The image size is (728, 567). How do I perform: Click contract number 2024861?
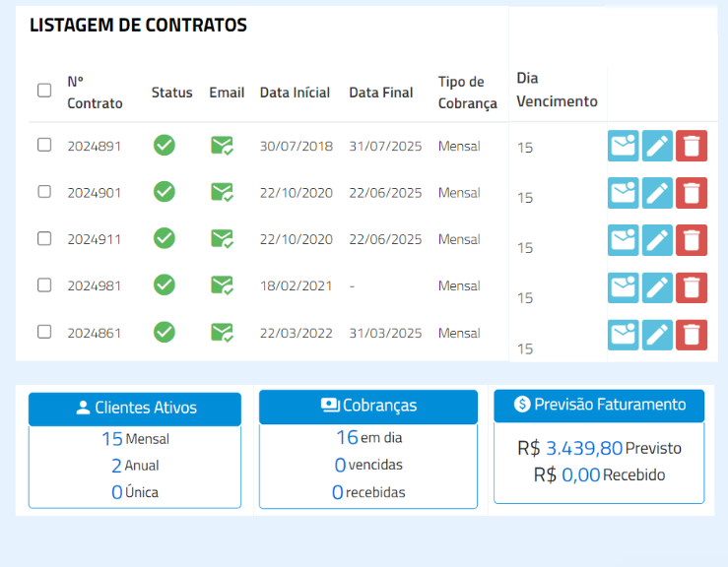95,333
